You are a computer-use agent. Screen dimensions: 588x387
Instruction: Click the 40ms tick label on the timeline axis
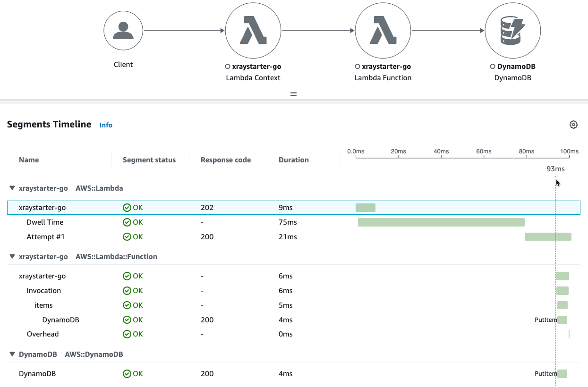pos(441,151)
